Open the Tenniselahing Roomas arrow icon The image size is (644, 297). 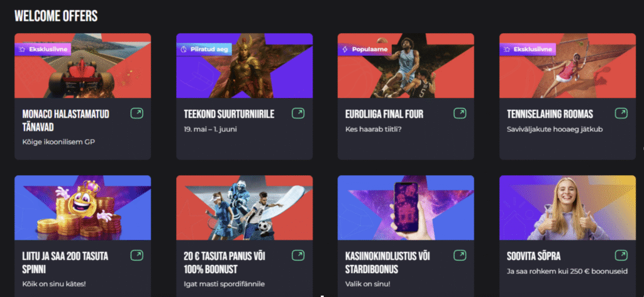point(621,113)
